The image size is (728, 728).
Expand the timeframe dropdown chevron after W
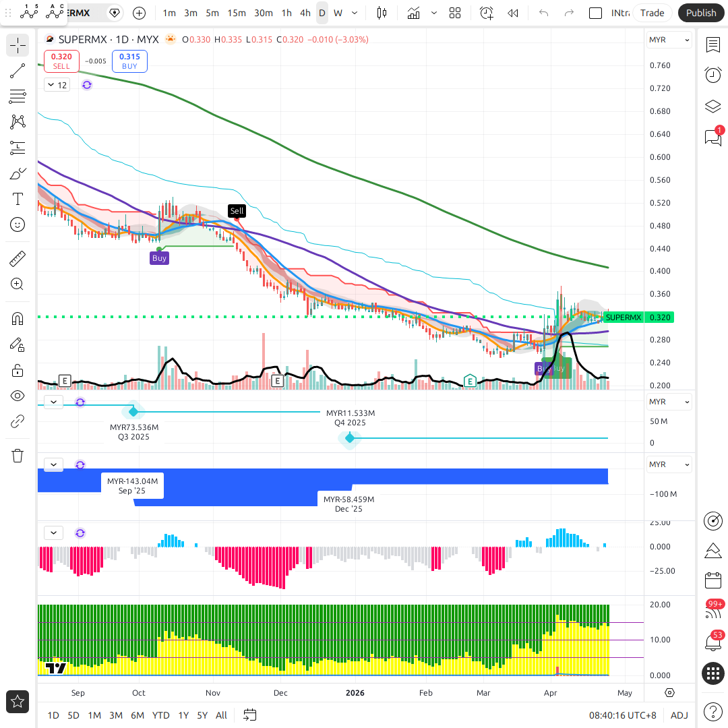[355, 13]
